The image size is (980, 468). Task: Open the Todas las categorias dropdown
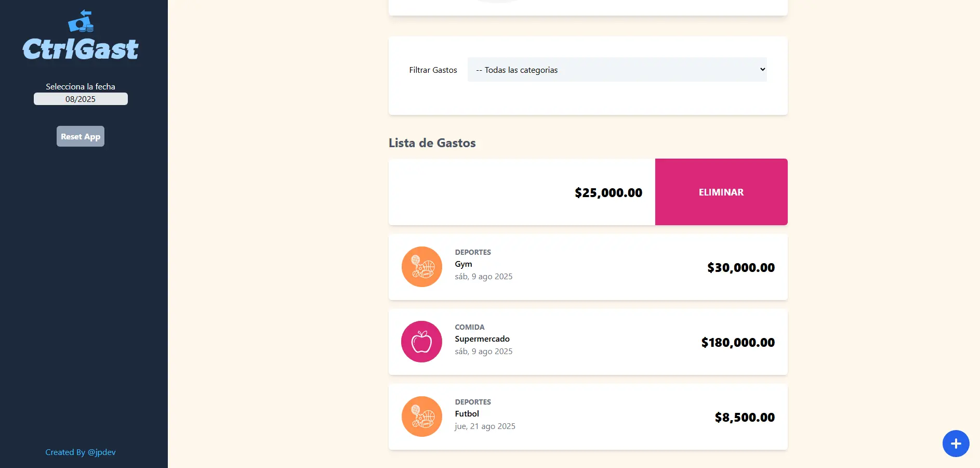pyautogui.click(x=617, y=70)
